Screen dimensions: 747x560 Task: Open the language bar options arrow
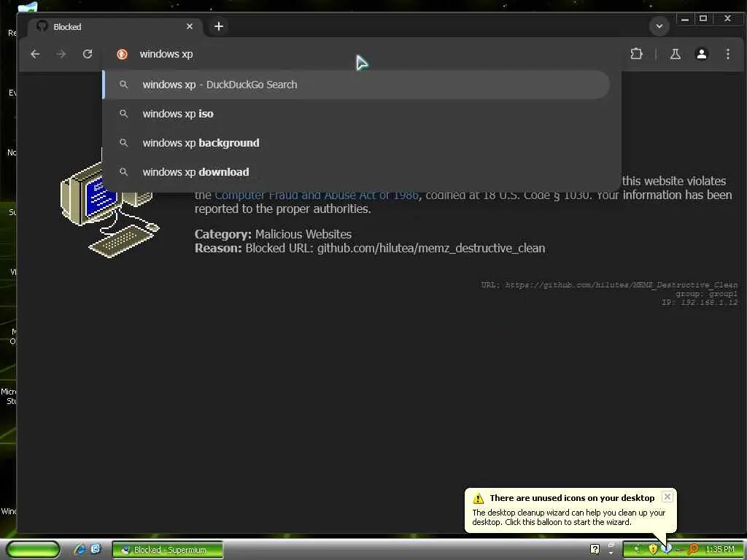611,553
